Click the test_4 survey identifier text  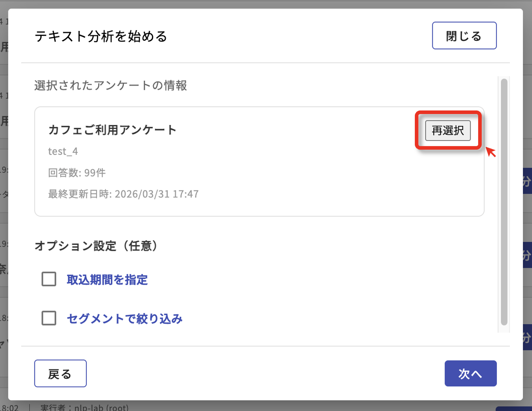tap(63, 151)
